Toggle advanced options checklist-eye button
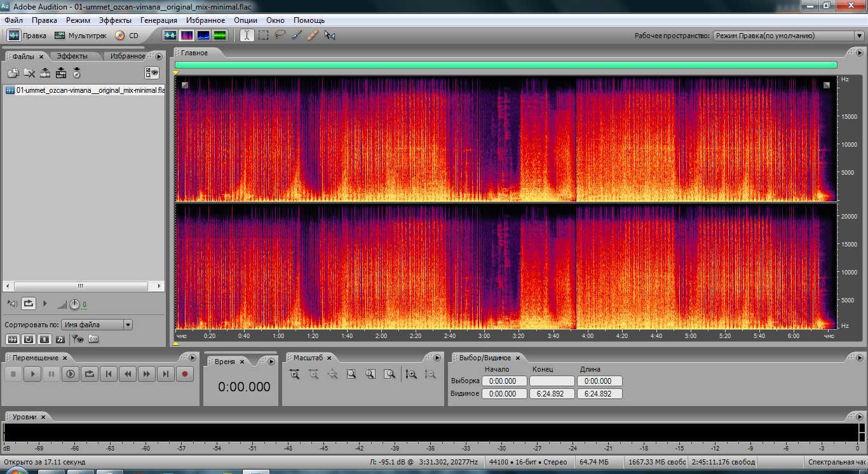This screenshot has height=474, width=868. point(152,73)
